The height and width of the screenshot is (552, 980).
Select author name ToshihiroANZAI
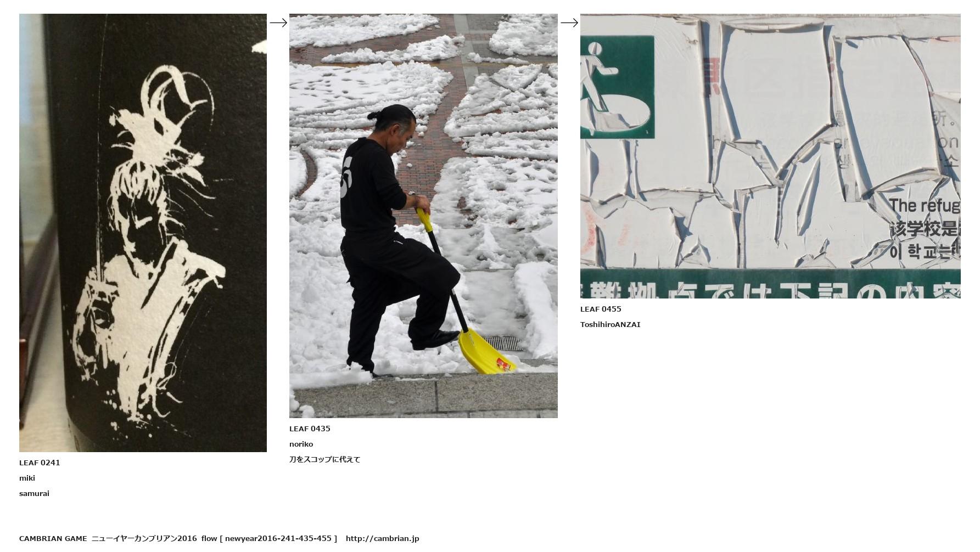[610, 324]
